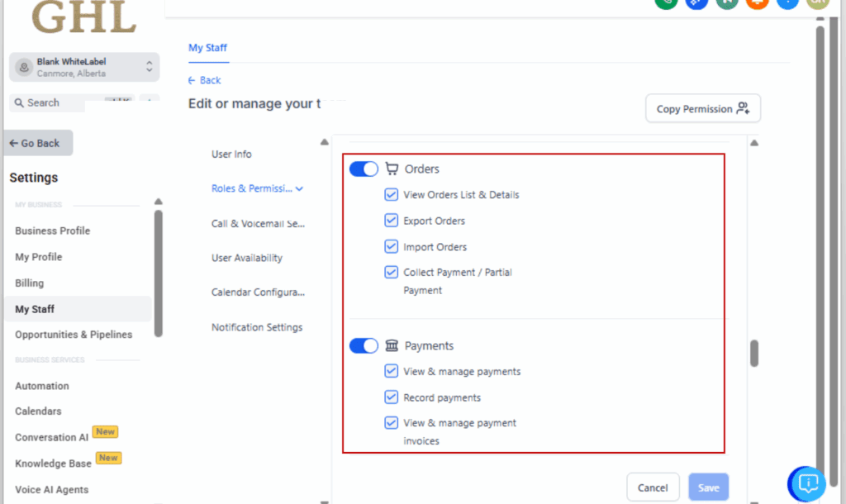This screenshot has height=504, width=846.
Task: Open the GH profile avatar icon
Action: 817,3
